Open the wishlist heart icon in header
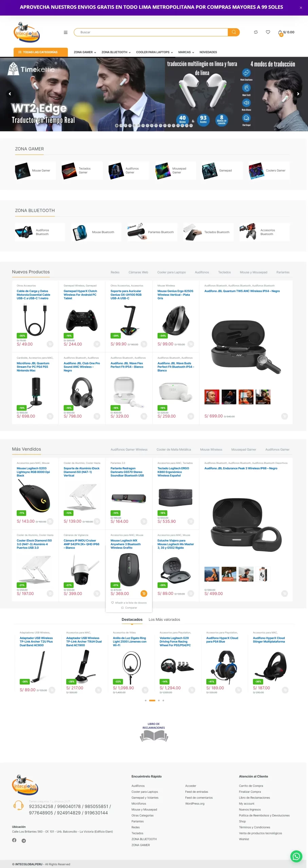The width and height of the screenshot is (308, 868). coord(268,32)
